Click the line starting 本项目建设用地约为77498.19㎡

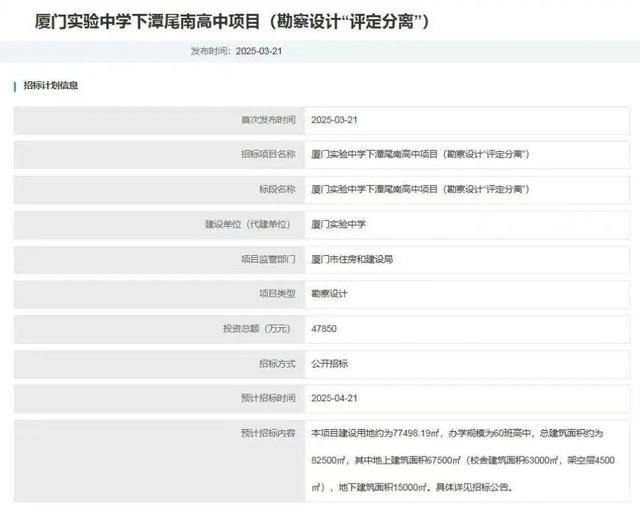coord(457,433)
